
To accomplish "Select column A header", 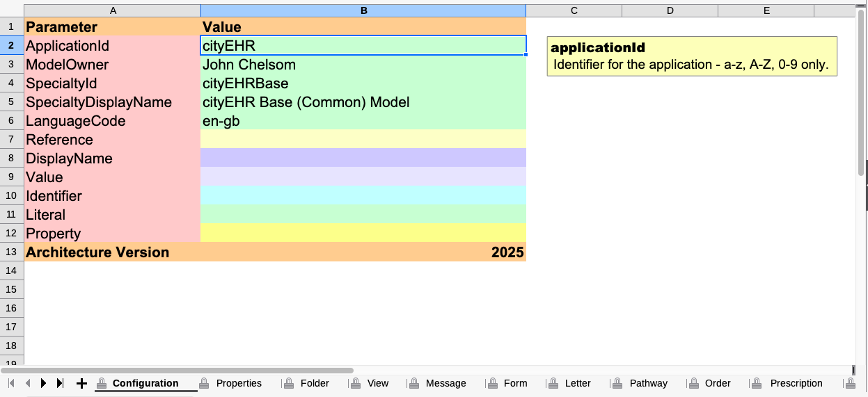I will 113,10.
